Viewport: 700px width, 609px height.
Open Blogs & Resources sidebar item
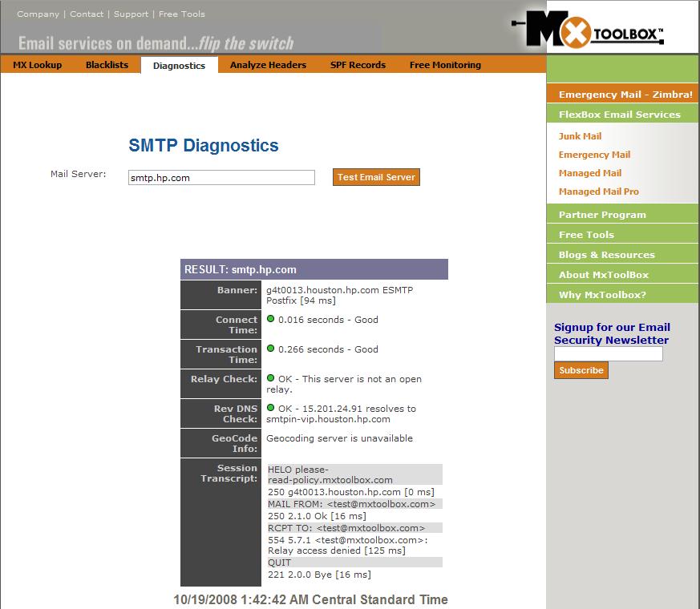pyautogui.click(x=623, y=255)
